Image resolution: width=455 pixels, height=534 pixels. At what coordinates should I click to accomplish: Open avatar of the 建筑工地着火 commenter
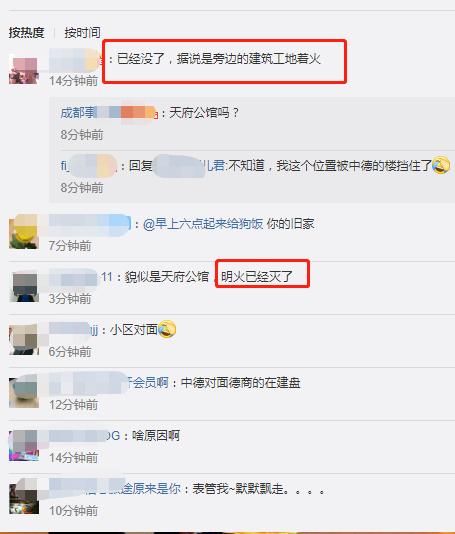[x=23, y=68]
